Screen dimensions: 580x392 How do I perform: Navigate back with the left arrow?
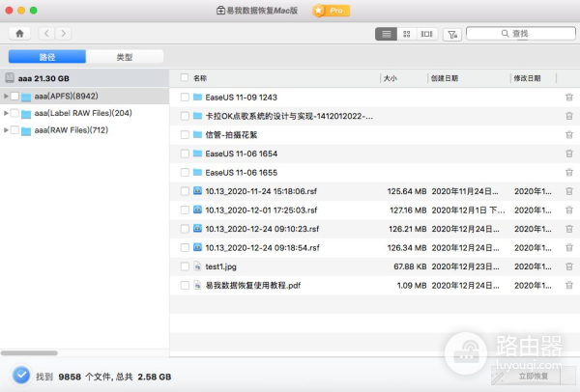[x=47, y=34]
